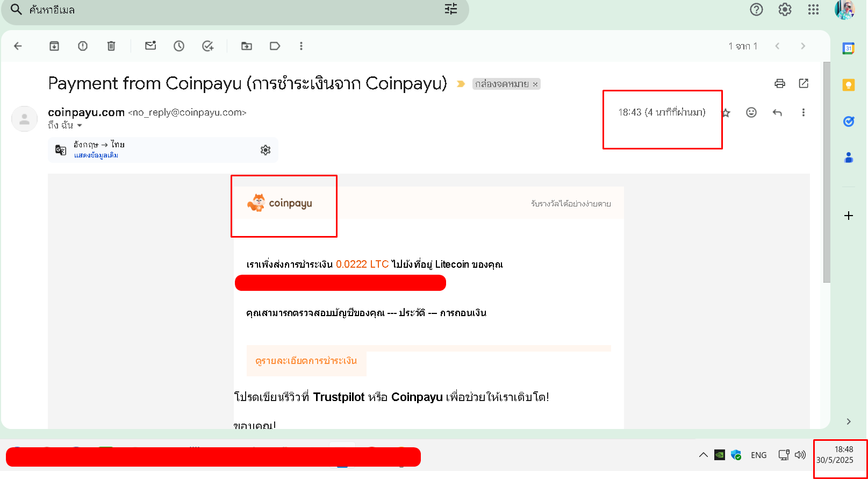
Task: Open more options in email toolbar
Action: 301,46
